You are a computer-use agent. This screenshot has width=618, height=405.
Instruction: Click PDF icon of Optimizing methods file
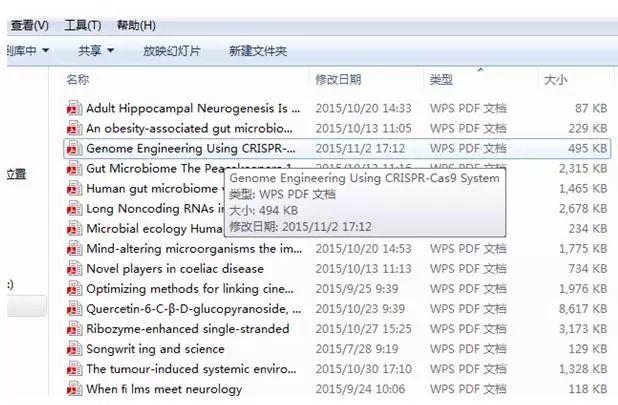[x=74, y=289]
